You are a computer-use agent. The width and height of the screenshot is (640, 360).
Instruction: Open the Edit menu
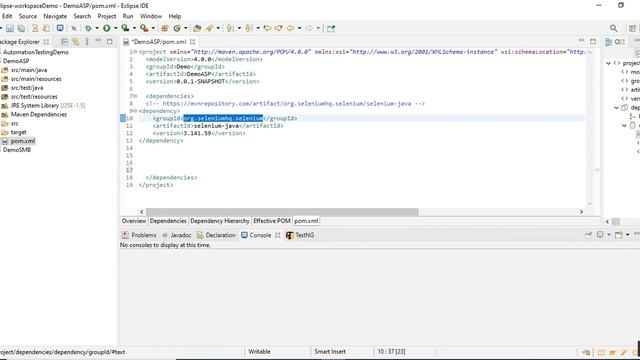7,16
